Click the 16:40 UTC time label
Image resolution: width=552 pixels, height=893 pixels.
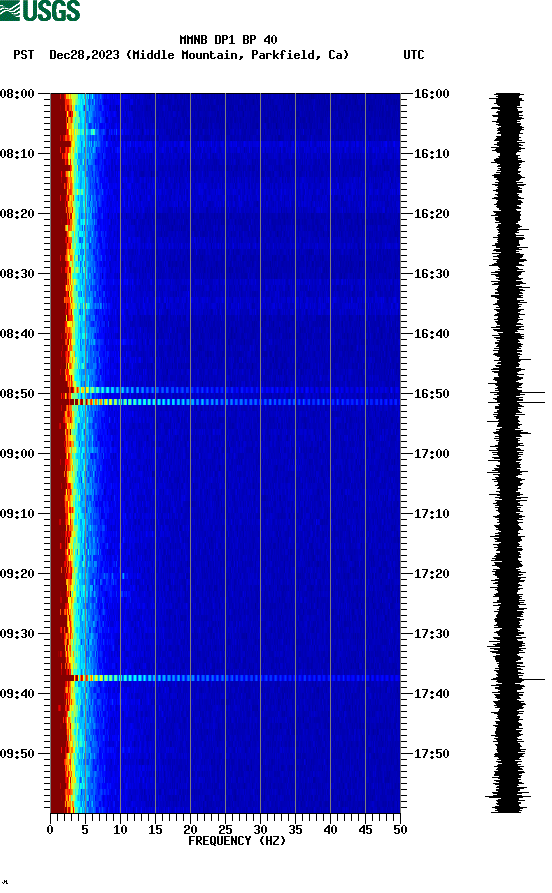pos(431,334)
